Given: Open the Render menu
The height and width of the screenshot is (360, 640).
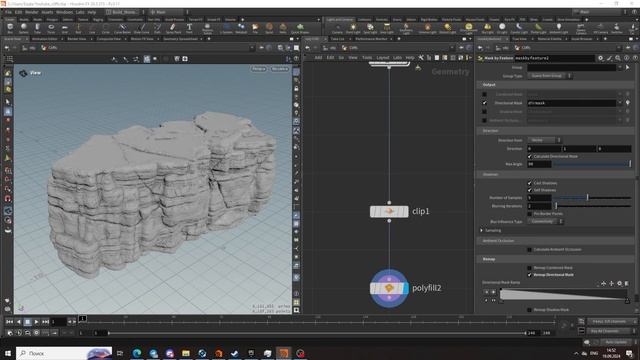Looking at the screenshot, I should coord(31,12).
